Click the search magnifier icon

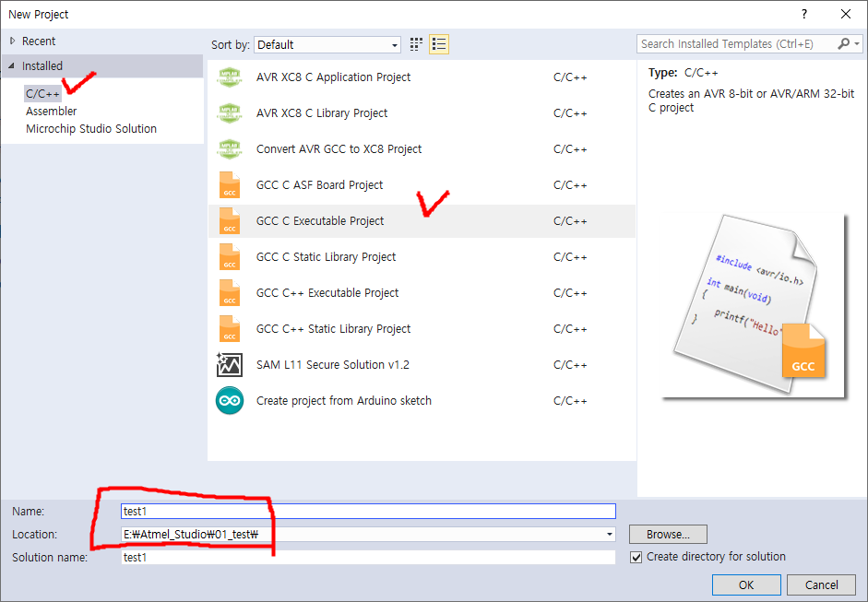coord(843,43)
